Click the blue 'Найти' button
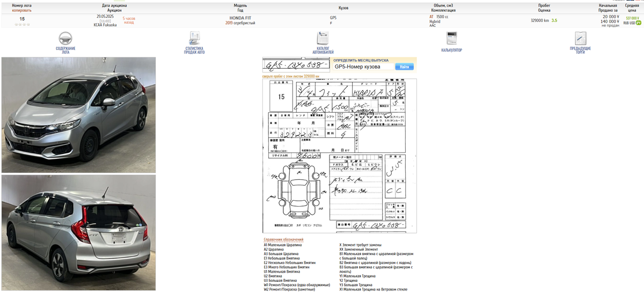Viewport: 644px width, 292px height. coord(404,67)
